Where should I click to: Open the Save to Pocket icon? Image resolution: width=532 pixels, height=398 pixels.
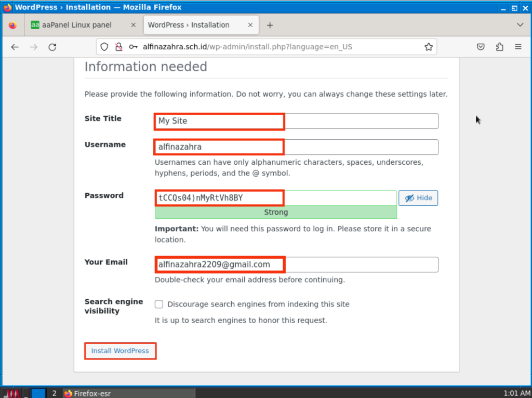[x=481, y=47]
